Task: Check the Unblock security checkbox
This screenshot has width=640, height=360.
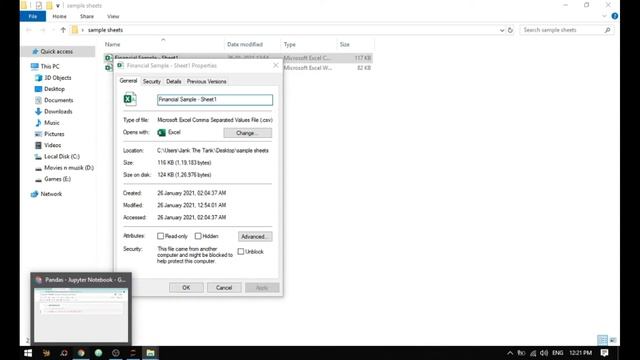Action: point(241,251)
